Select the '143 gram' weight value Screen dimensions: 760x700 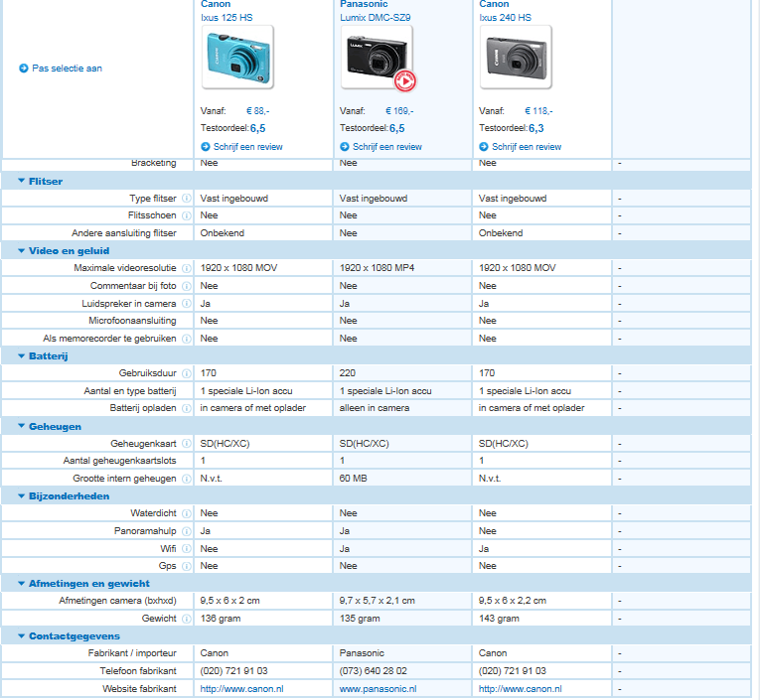click(499, 619)
